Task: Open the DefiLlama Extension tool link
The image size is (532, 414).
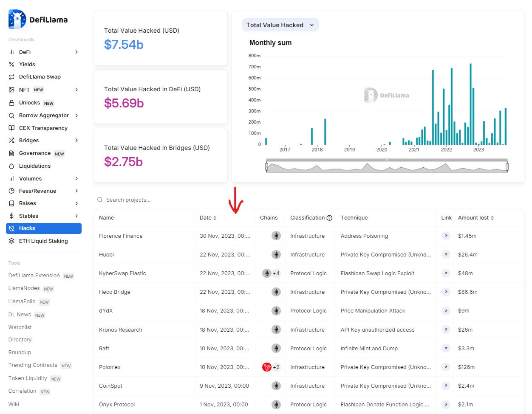Action: point(34,276)
